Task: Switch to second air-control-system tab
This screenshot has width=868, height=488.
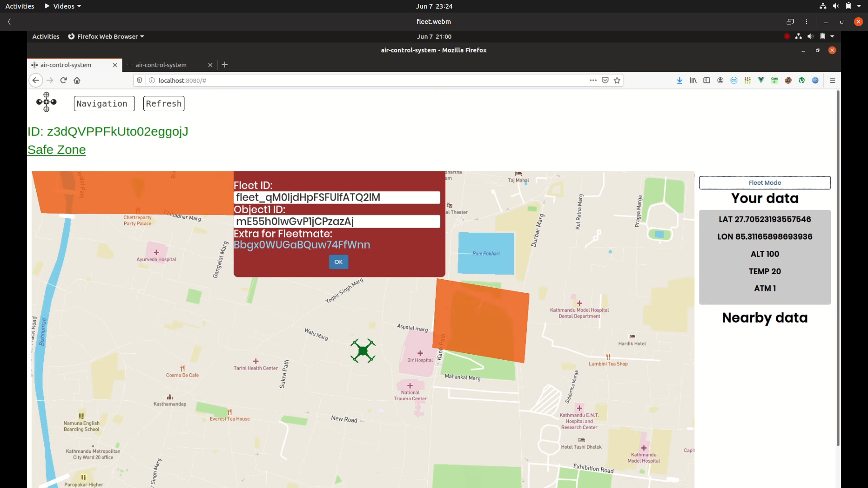Action: (x=161, y=65)
